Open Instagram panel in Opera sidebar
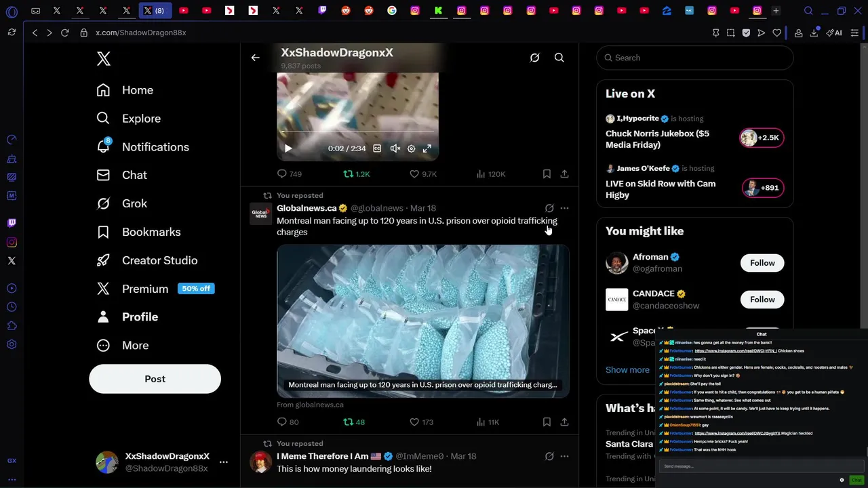The width and height of the screenshot is (868, 488). 12,242
